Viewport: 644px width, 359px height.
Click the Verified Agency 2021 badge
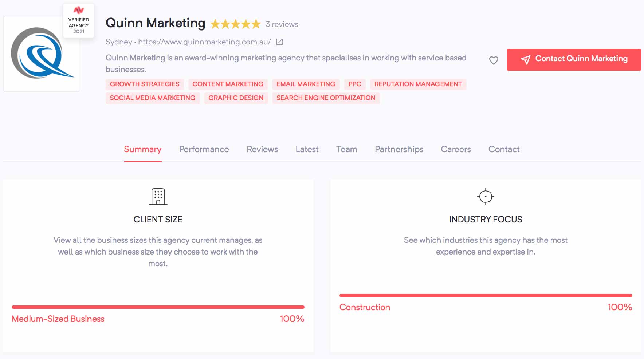[79, 20]
